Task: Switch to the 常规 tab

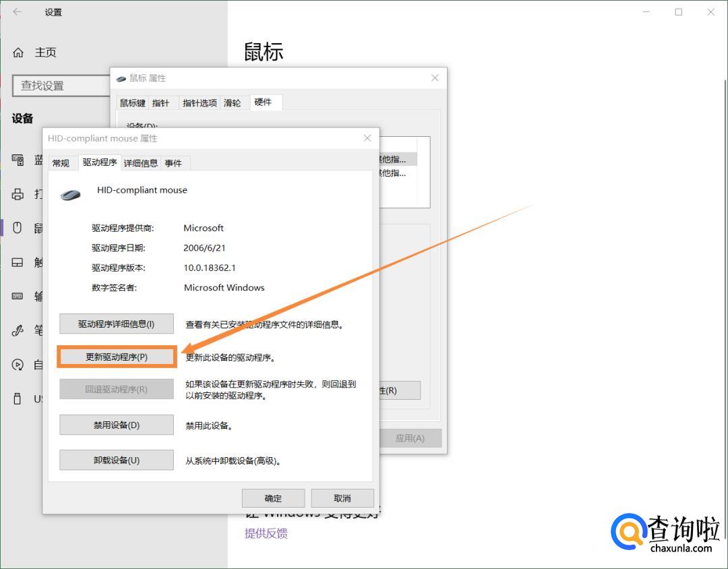Action: pos(61,163)
